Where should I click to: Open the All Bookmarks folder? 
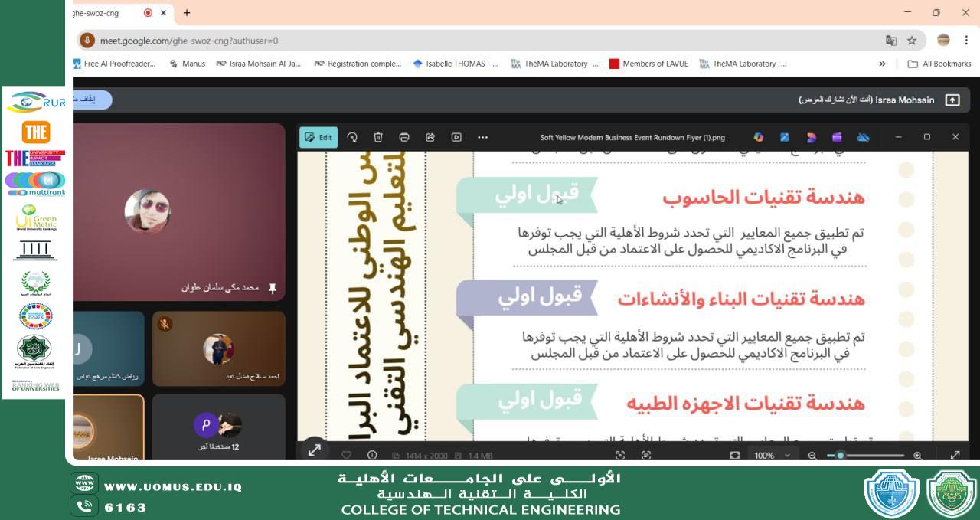[939, 64]
